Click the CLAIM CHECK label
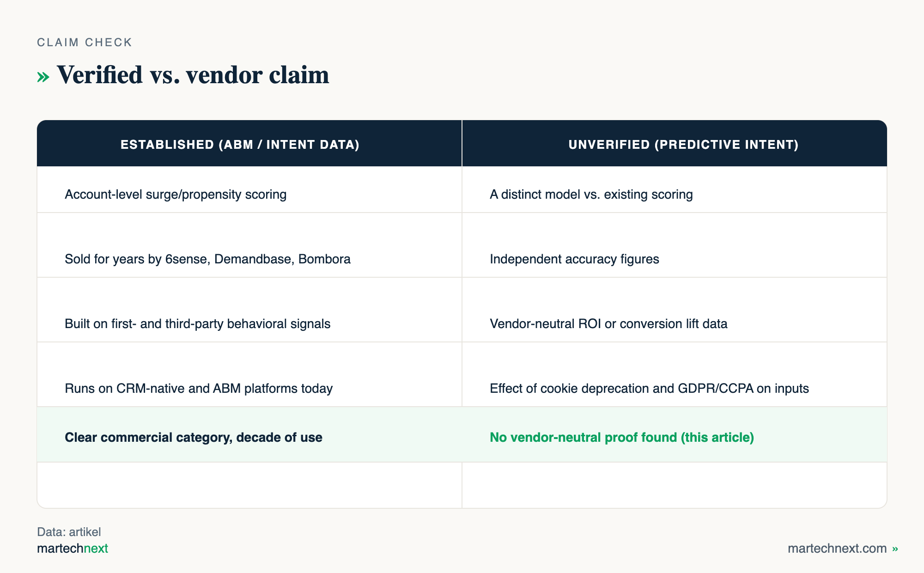This screenshot has height=573, width=924. tap(85, 43)
